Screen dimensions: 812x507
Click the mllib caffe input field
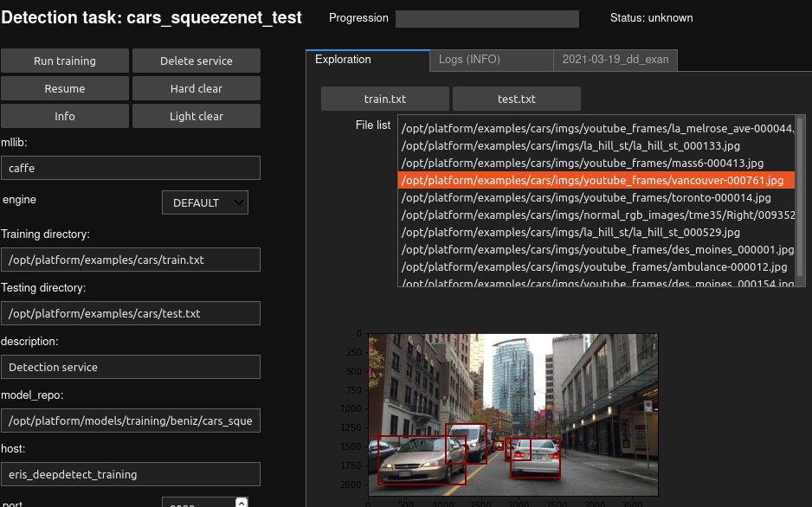click(x=131, y=168)
